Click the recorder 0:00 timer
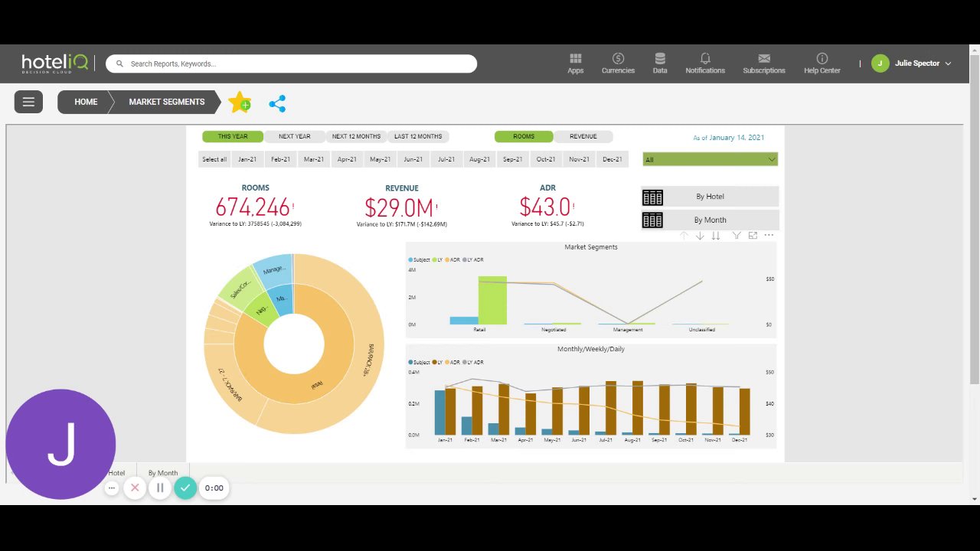The image size is (980, 551). 214,487
